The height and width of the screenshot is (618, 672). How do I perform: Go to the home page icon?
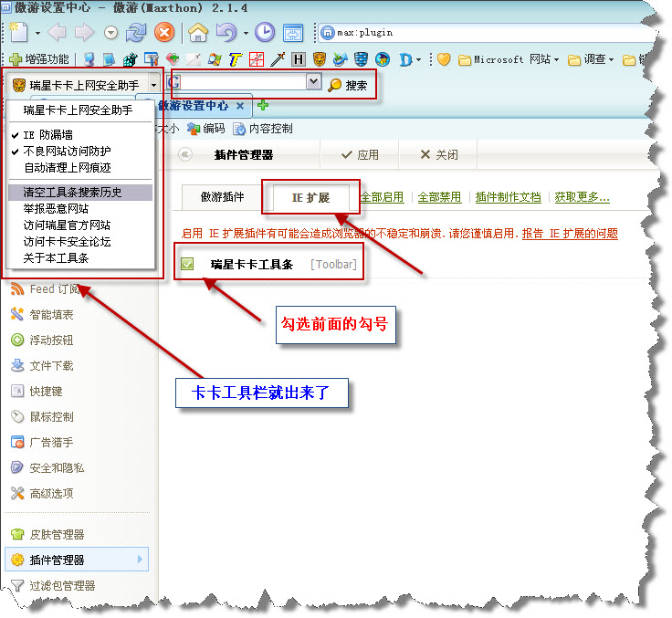point(198,33)
